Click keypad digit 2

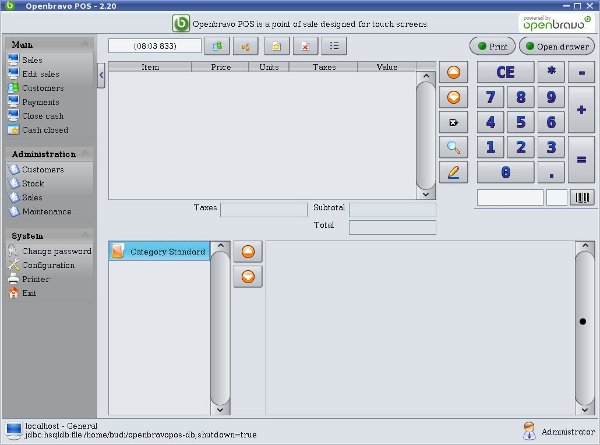(520, 147)
